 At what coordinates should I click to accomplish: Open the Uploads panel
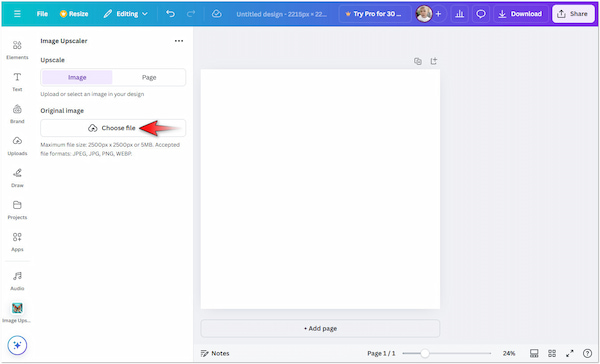(x=17, y=146)
